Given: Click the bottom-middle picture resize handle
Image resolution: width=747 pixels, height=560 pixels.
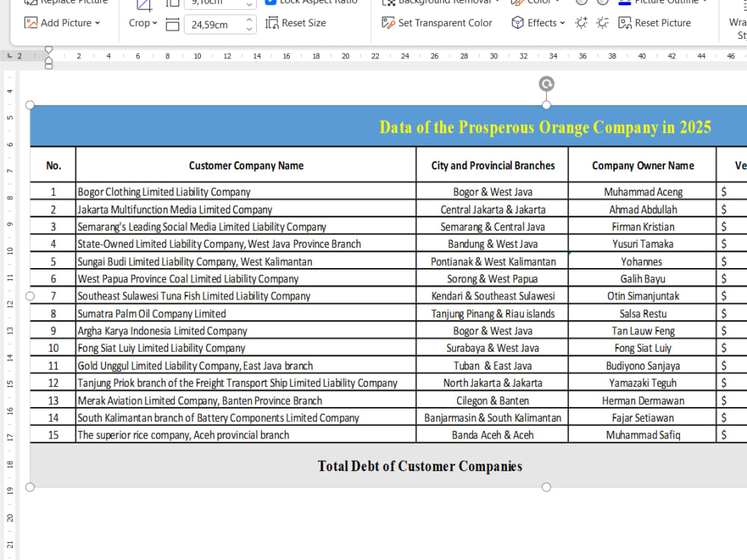Looking at the screenshot, I should click(547, 487).
